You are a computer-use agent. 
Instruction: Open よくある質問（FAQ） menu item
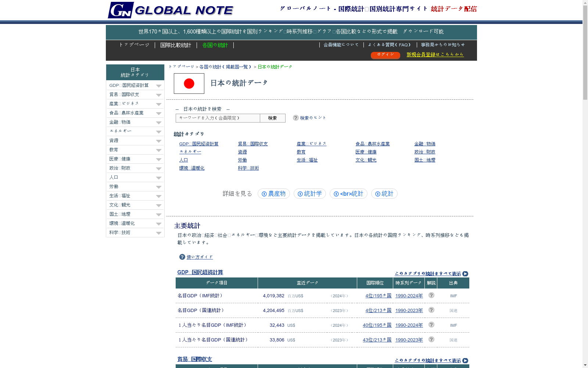[x=389, y=45]
